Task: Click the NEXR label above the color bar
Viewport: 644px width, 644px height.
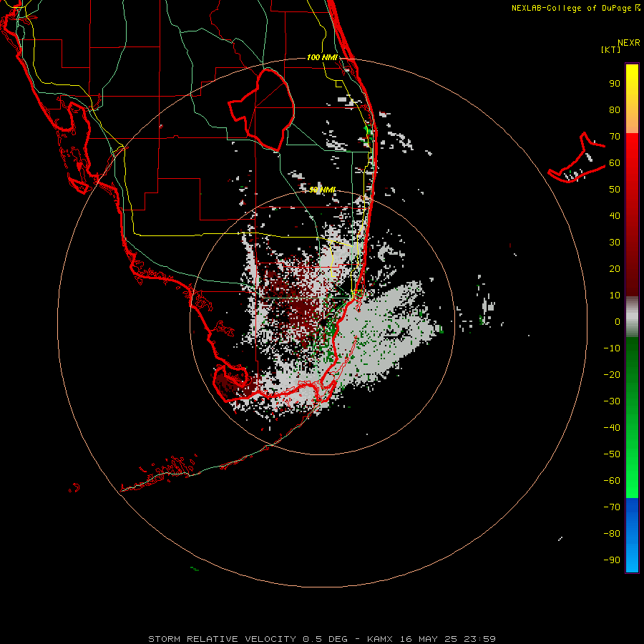Action: (629, 43)
